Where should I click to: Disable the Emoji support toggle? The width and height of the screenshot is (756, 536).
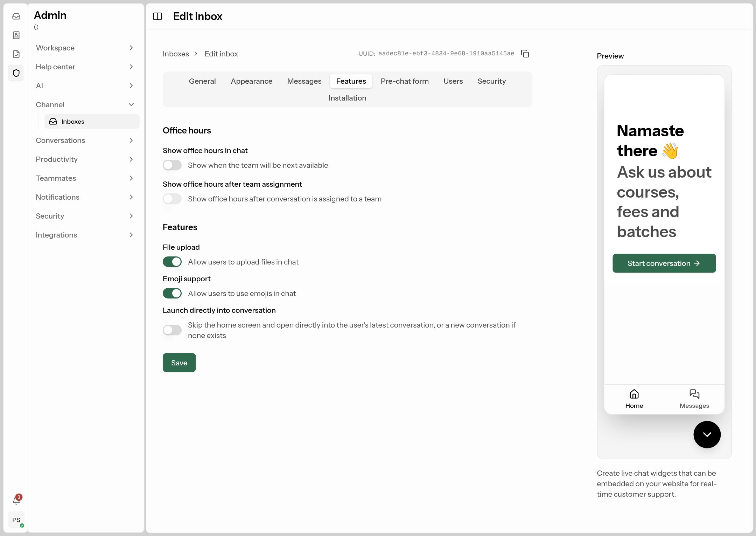tap(172, 293)
